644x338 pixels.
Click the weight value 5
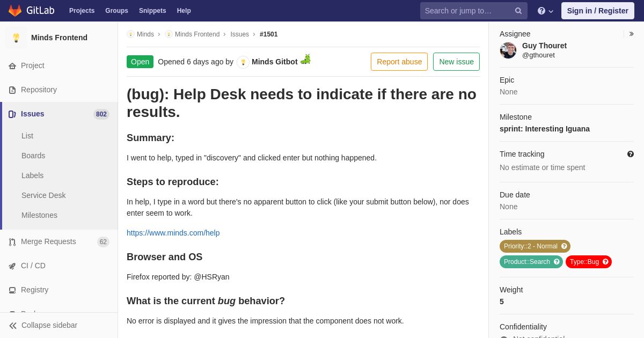point(502,302)
